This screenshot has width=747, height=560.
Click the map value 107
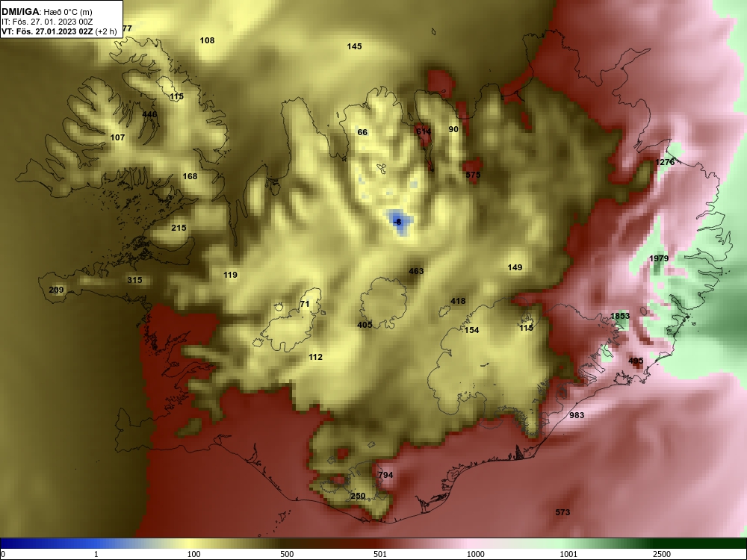pyautogui.click(x=117, y=137)
